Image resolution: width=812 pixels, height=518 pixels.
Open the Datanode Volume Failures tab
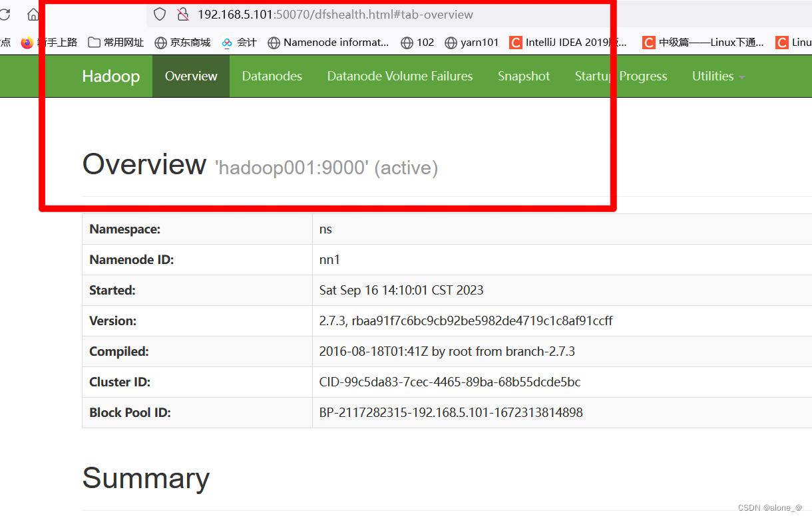[x=400, y=76]
